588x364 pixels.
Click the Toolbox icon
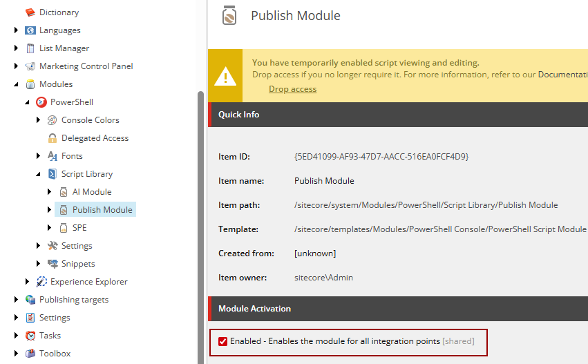tap(30, 354)
